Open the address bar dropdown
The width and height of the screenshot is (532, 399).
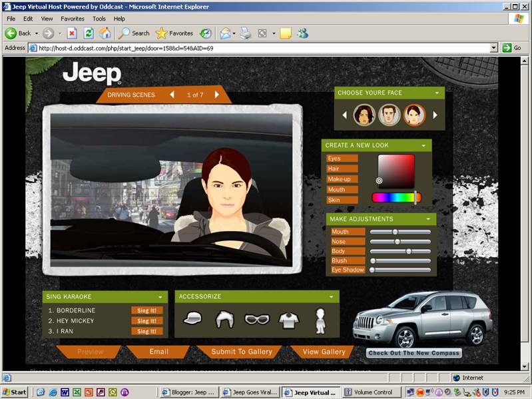(494, 48)
